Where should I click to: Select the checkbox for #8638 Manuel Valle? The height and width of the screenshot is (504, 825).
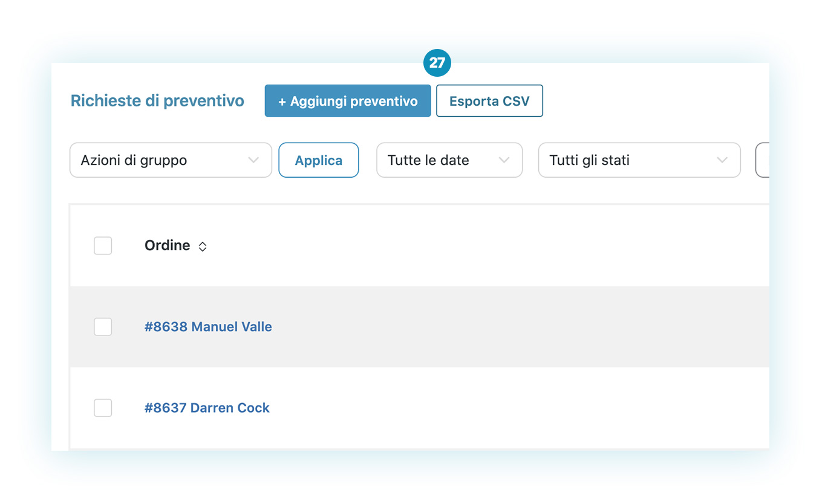coord(103,327)
